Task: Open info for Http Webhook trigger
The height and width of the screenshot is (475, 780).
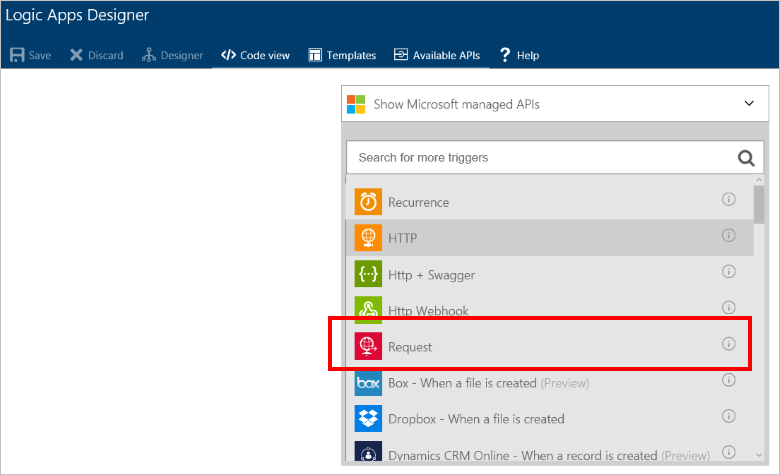Action: click(x=729, y=307)
